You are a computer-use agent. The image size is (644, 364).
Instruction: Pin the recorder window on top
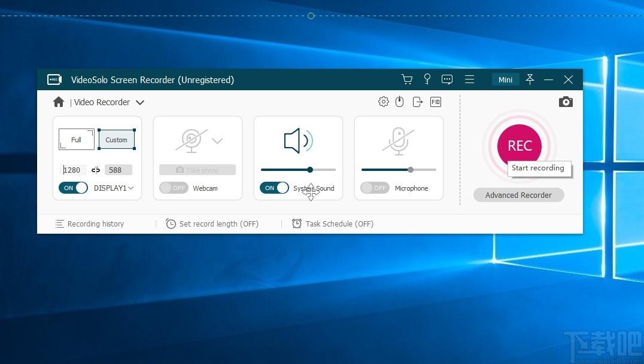pyautogui.click(x=530, y=79)
